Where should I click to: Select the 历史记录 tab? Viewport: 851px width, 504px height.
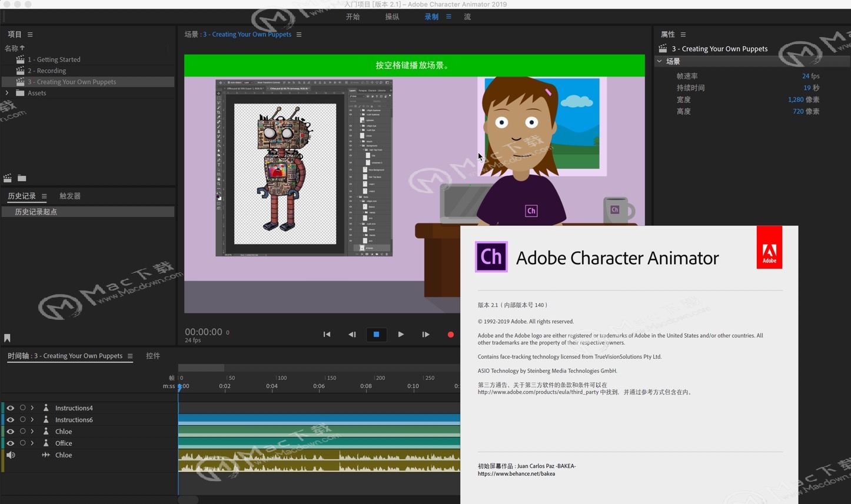[22, 196]
